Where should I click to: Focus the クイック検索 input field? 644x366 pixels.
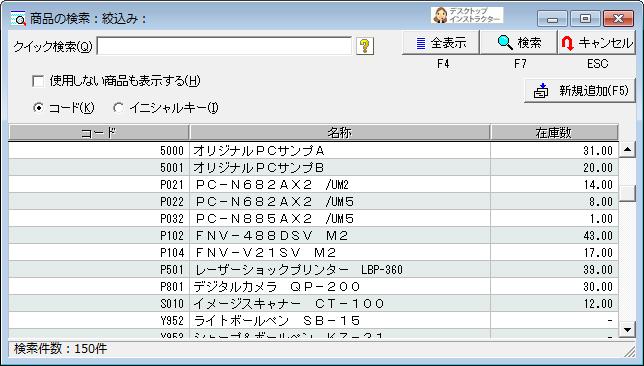[224, 46]
